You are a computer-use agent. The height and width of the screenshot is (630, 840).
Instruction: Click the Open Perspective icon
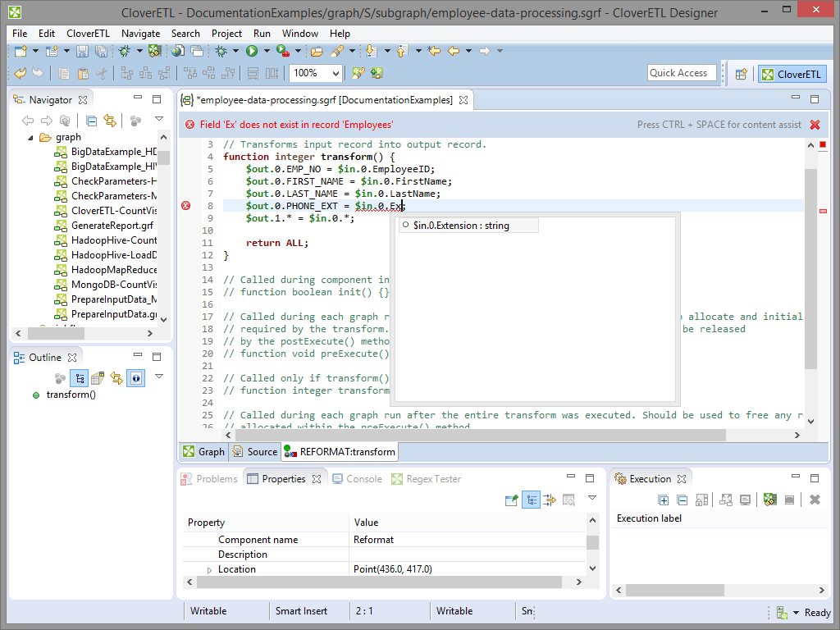(x=741, y=74)
